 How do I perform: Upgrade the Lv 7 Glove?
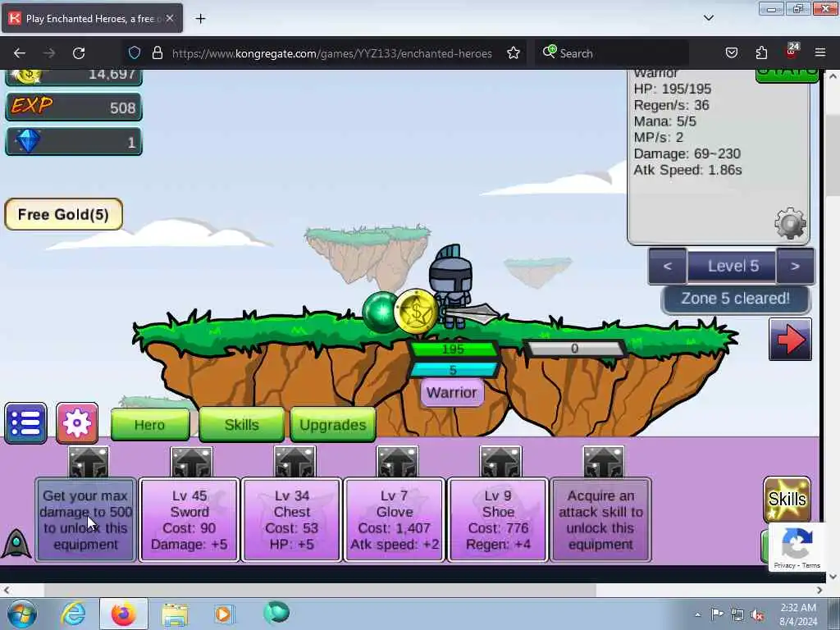point(395,519)
